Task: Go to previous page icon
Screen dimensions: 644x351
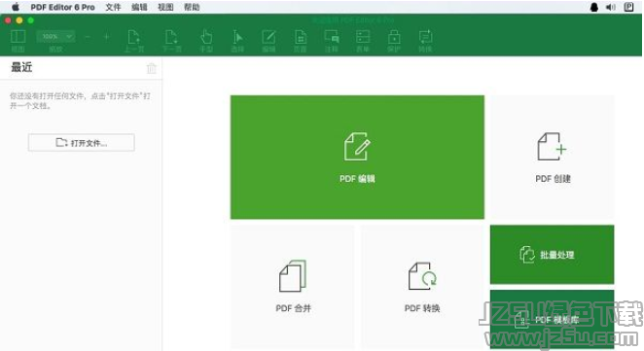Action: point(134,37)
